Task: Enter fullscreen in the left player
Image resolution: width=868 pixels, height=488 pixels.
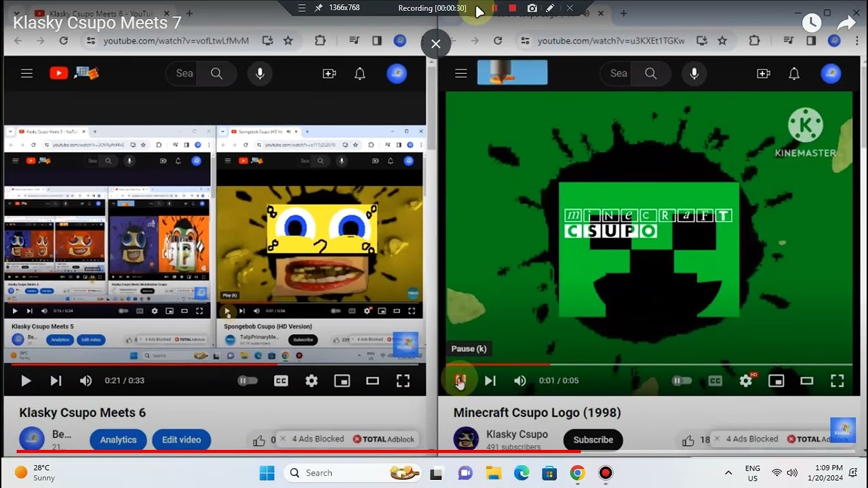Action: click(x=403, y=381)
